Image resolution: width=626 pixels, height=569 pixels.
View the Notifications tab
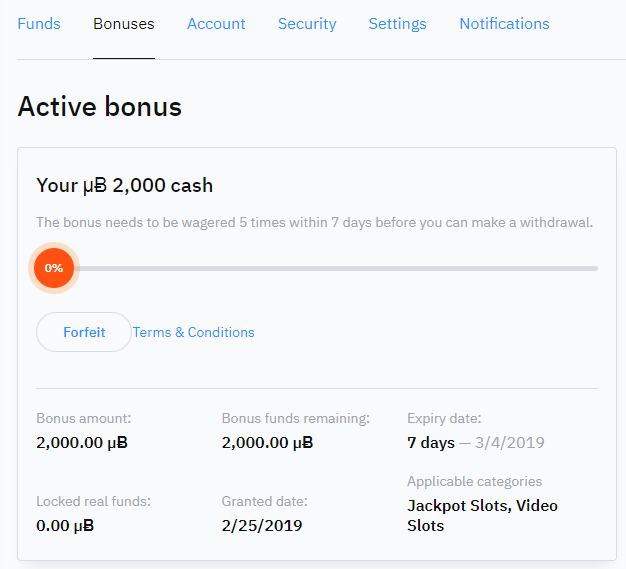(504, 23)
